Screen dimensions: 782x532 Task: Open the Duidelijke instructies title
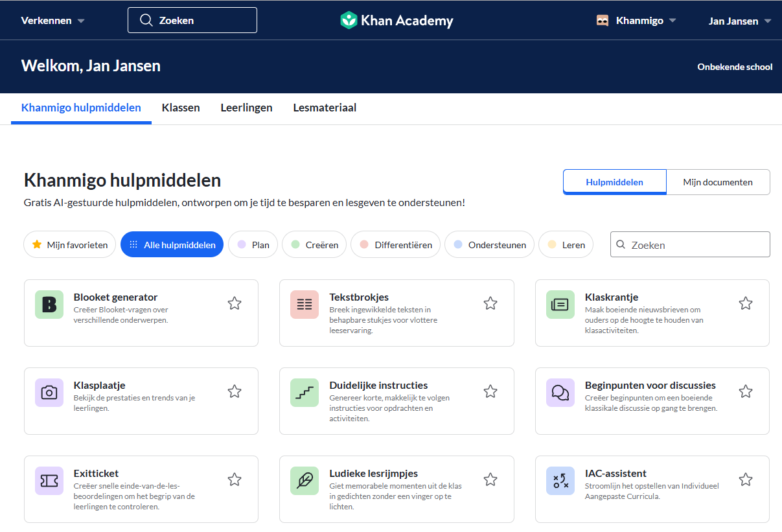378,386
